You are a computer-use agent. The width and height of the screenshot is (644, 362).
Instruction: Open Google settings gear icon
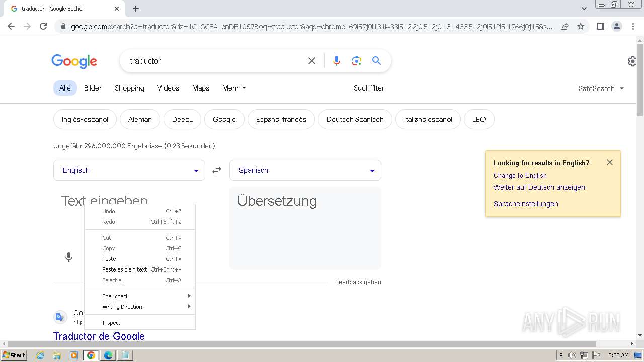coord(632,61)
